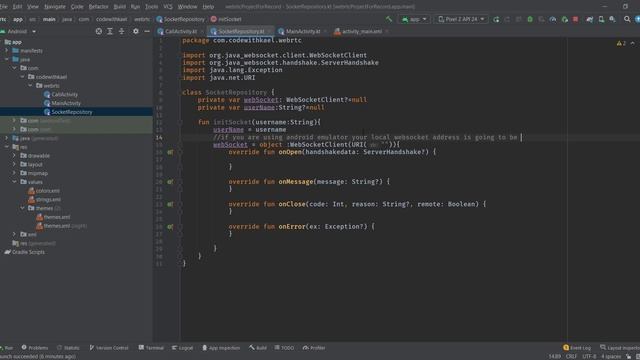This screenshot has height=360, width=640.
Task: Collapse the values folder
Action: (15, 182)
